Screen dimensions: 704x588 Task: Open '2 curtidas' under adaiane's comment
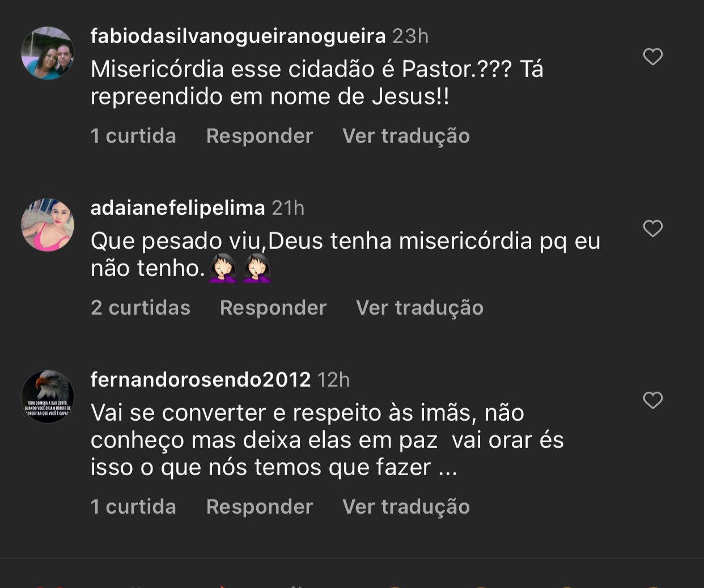coord(141,307)
